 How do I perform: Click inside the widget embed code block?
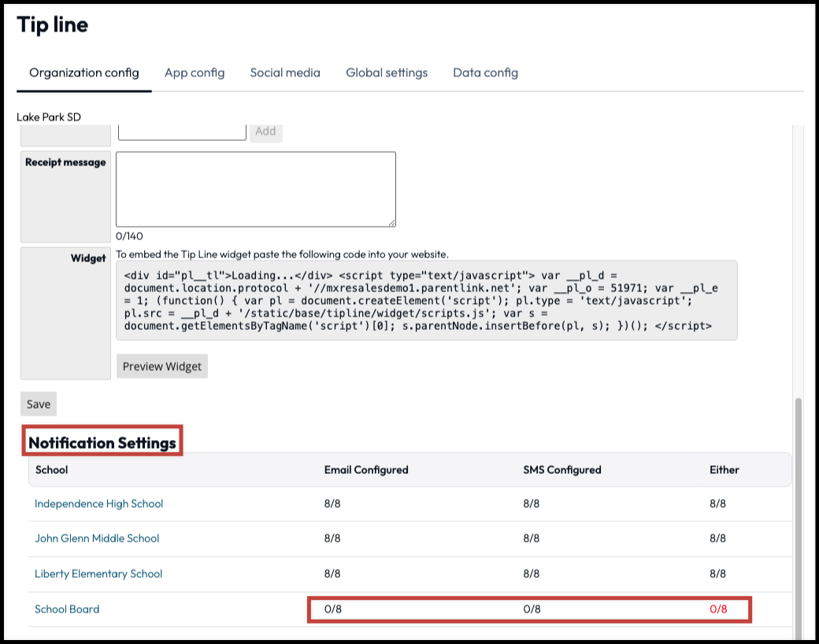426,301
